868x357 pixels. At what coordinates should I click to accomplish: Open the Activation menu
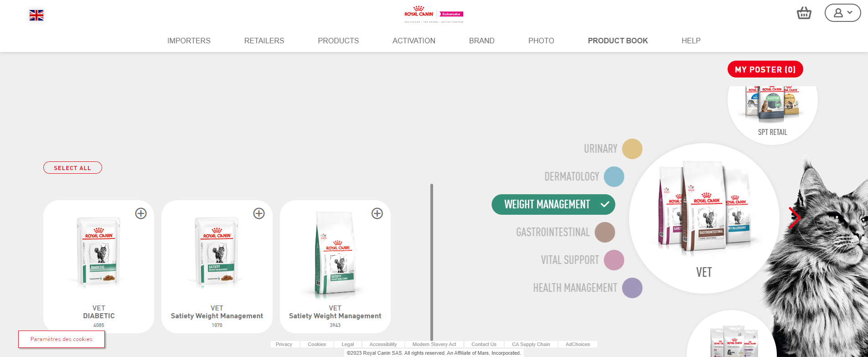[x=413, y=41]
